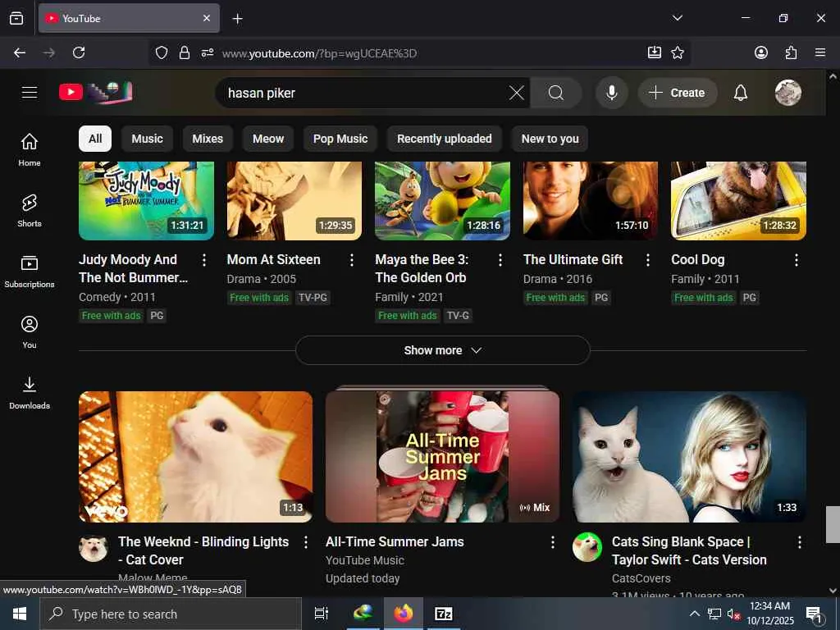This screenshot has width=840, height=630.
Task: Open the Windows Start menu
Action: 20,614
